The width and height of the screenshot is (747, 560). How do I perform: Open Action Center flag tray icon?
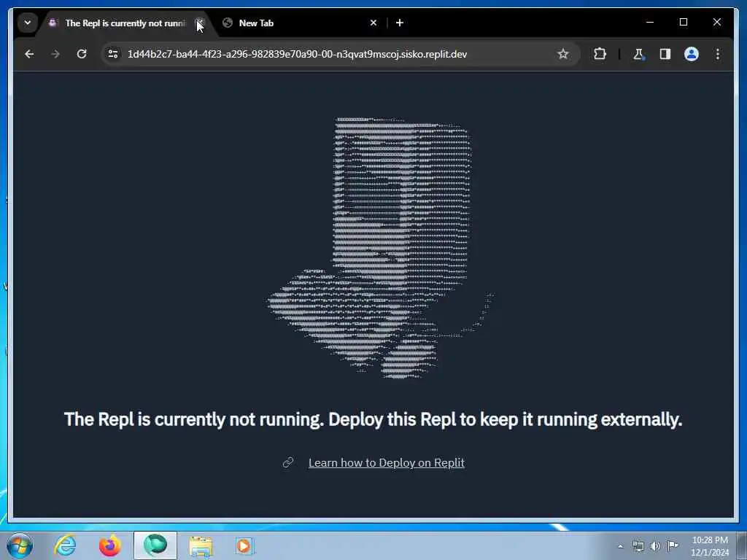[x=673, y=545]
